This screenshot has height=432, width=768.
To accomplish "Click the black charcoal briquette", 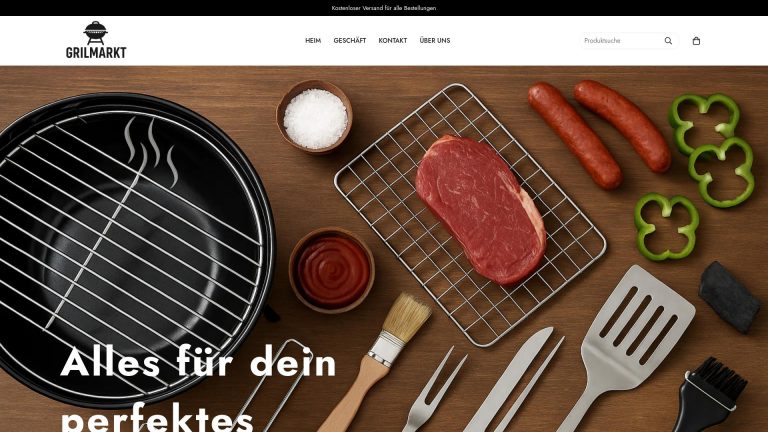I will 729,297.
